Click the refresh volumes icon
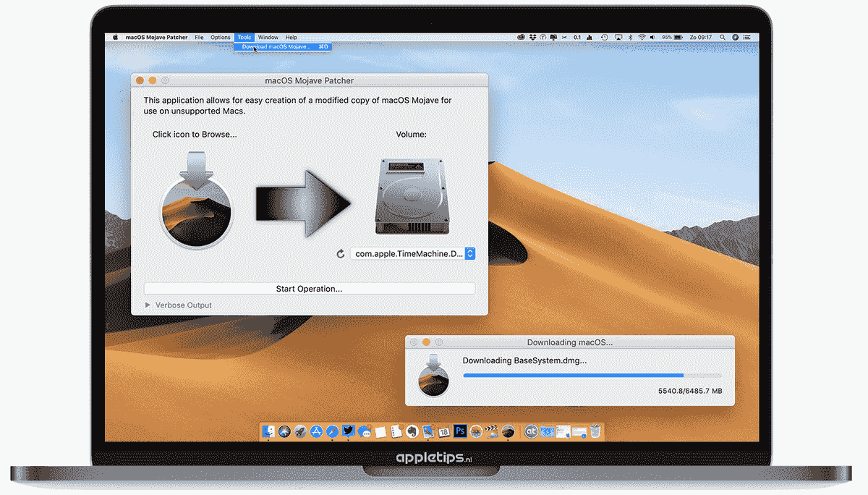The image size is (868, 495). click(340, 253)
